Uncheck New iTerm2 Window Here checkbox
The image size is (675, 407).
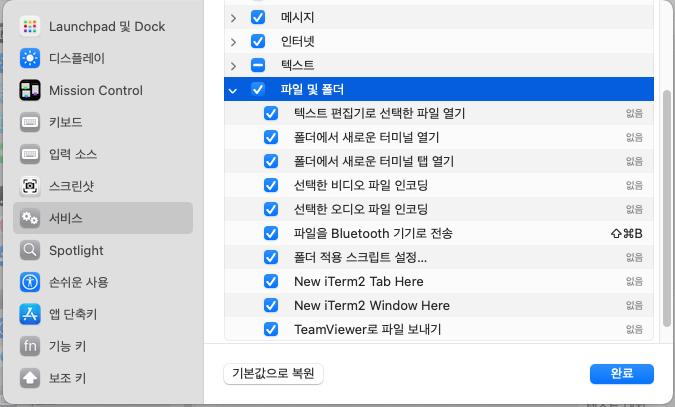click(x=271, y=305)
